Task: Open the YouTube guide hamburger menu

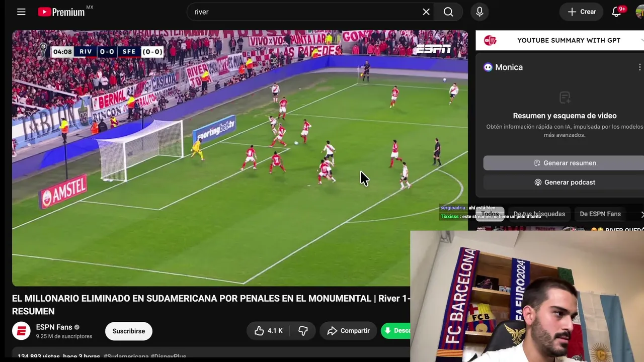Action: 21,12
